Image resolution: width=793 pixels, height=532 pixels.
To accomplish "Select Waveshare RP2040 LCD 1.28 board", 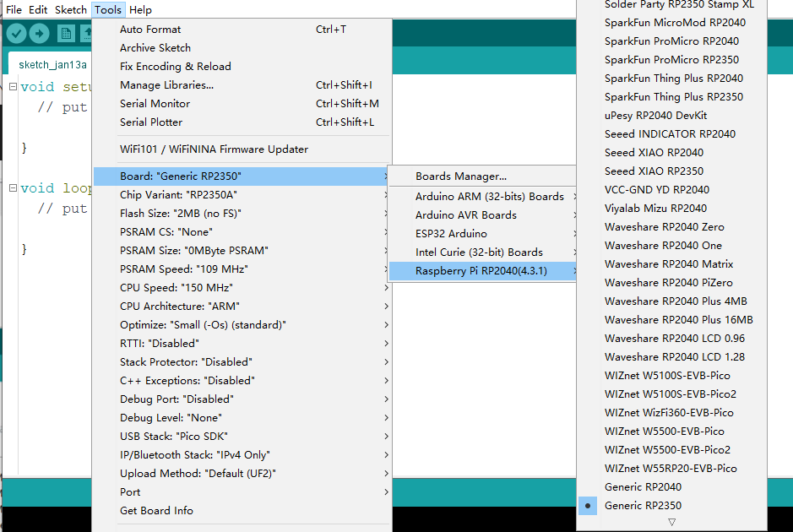I will pos(672,357).
